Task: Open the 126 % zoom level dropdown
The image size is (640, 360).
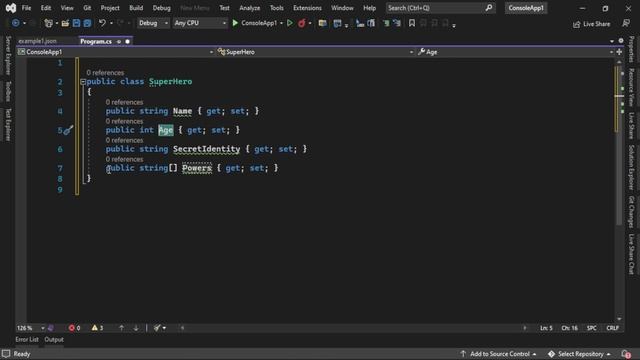Action: coord(31,328)
